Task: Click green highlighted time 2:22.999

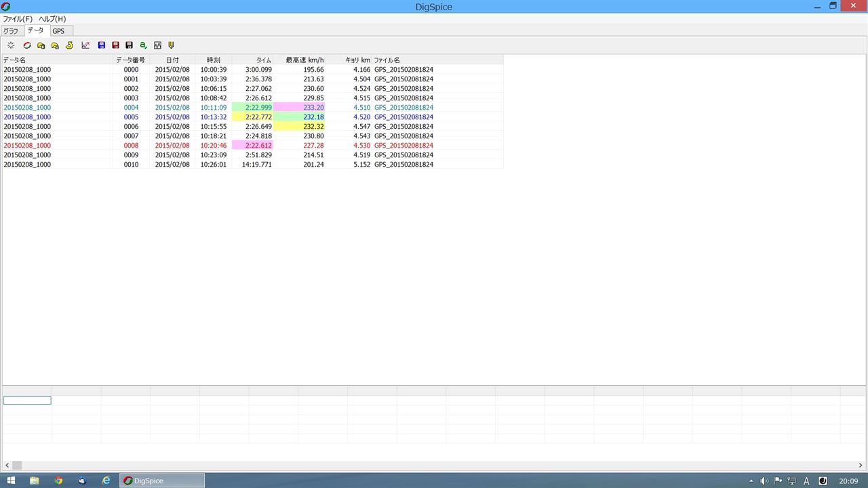Action: click(x=252, y=108)
